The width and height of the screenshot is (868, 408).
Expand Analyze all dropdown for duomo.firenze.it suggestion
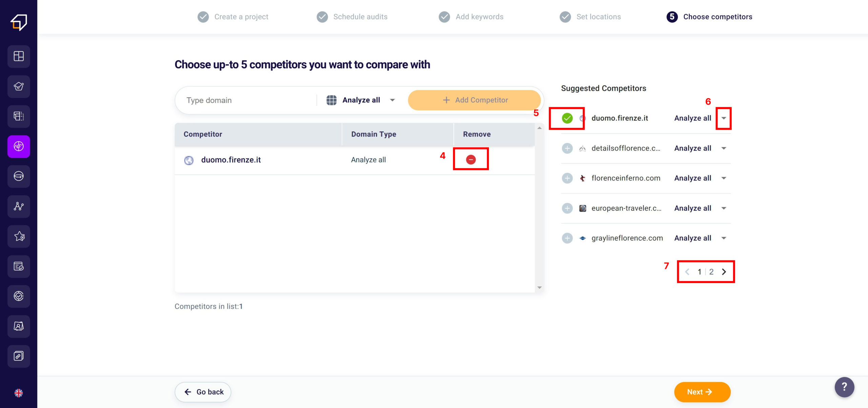coord(724,118)
